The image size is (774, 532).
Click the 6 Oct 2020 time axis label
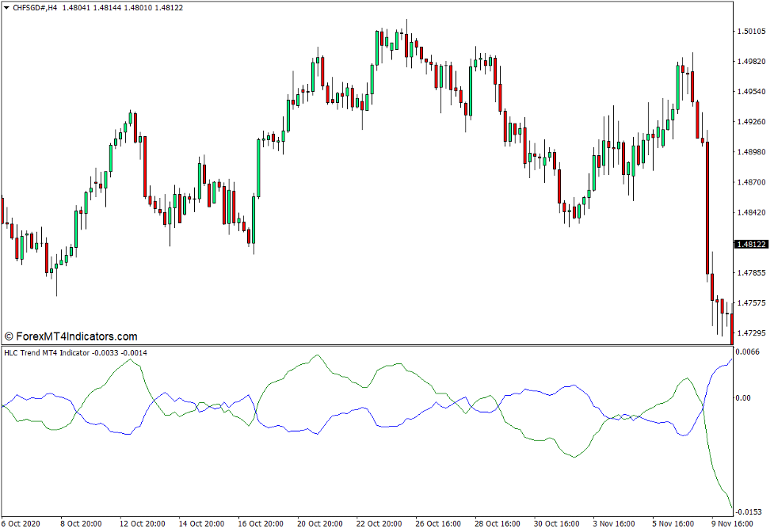(x=22, y=524)
